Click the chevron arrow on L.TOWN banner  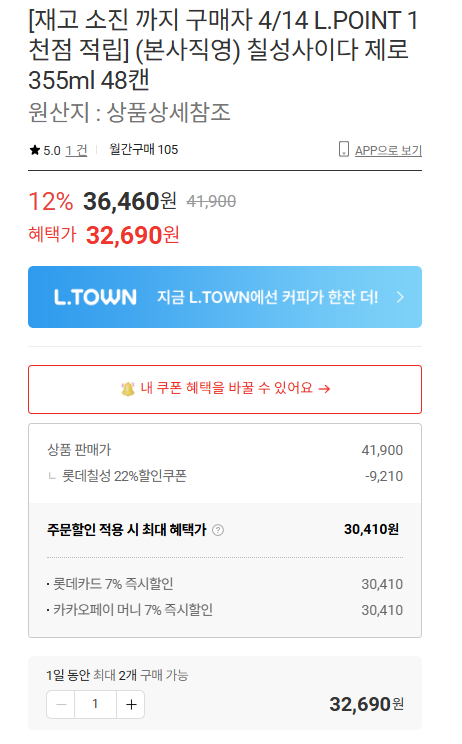point(400,297)
